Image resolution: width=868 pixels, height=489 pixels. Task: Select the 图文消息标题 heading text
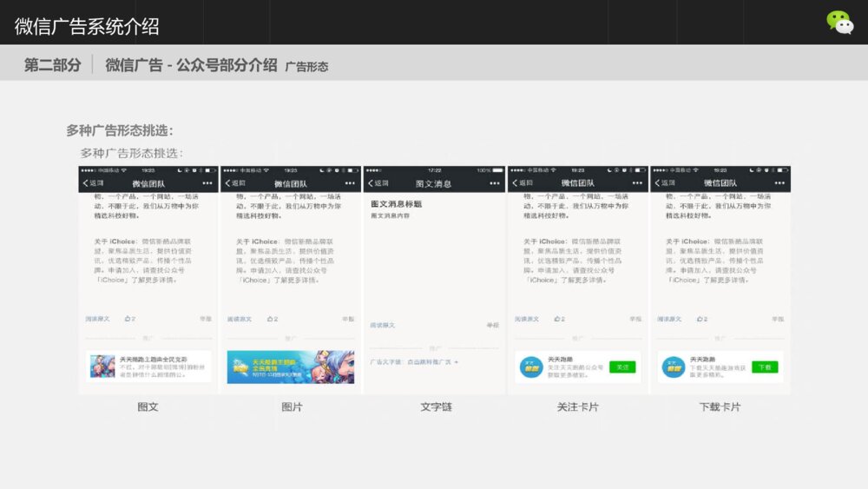click(397, 204)
